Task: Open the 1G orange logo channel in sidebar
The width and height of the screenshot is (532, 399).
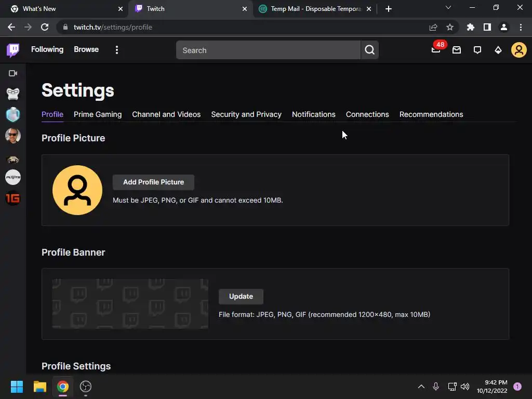Action: click(13, 198)
